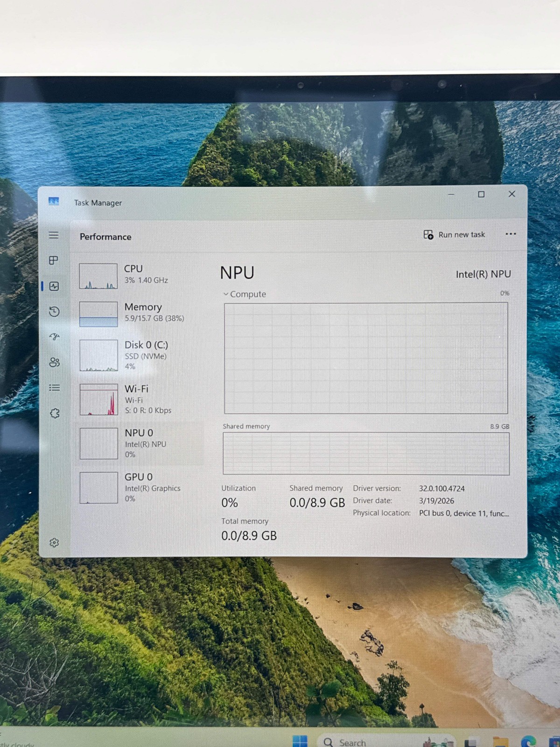Minimize the Task Manager window
Image resolution: width=560 pixels, height=747 pixels.
pos(451,194)
